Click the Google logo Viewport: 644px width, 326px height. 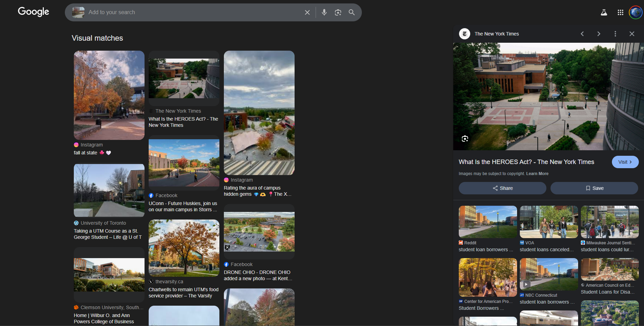click(x=33, y=12)
